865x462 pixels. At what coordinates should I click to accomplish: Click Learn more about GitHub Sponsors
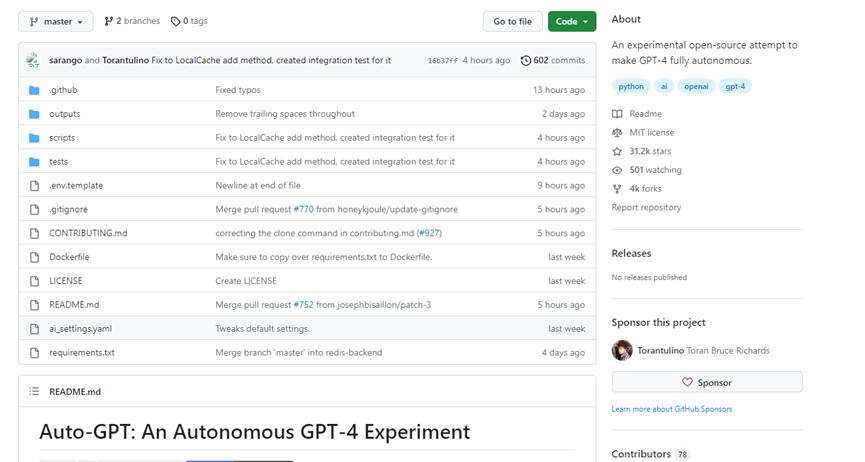click(672, 409)
